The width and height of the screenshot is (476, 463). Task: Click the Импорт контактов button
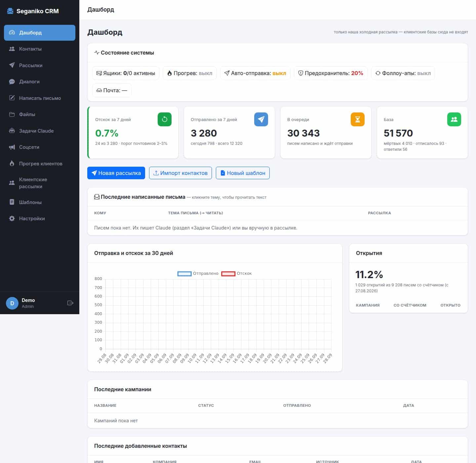tap(180, 173)
